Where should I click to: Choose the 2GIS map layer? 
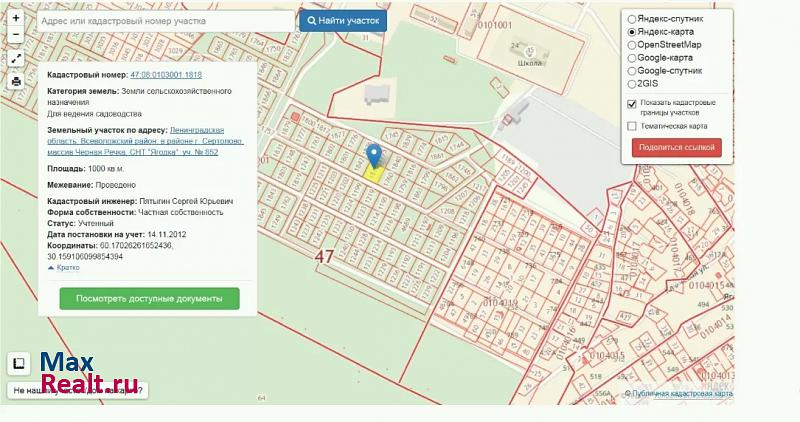click(x=631, y=84)
